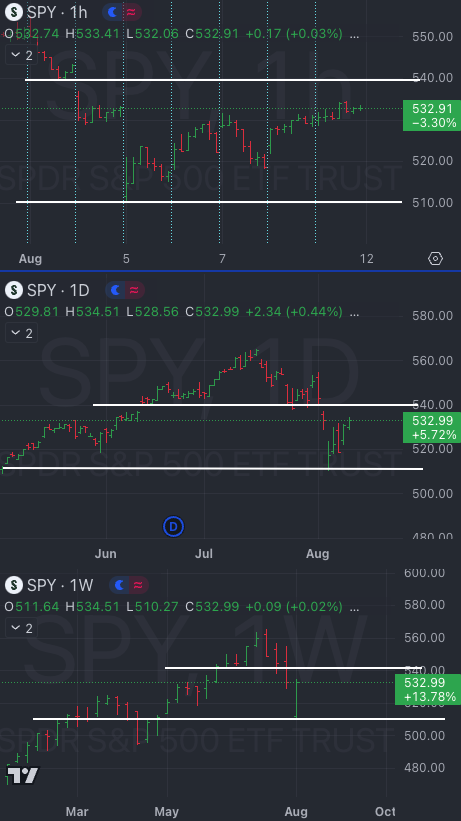The height and width of the screenshot is (821, 461).
Task: Click the 'Aug' date label on the 1h time axis
Action: (x=30, y=258)
